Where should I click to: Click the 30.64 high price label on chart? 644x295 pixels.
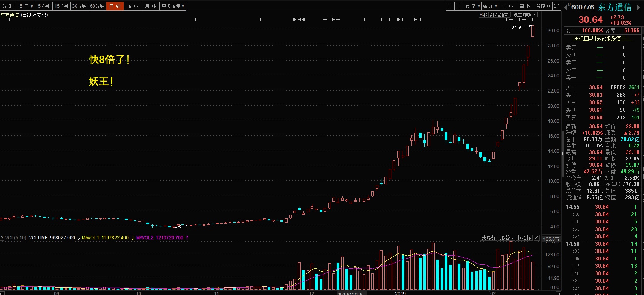(x=518, y=28)
